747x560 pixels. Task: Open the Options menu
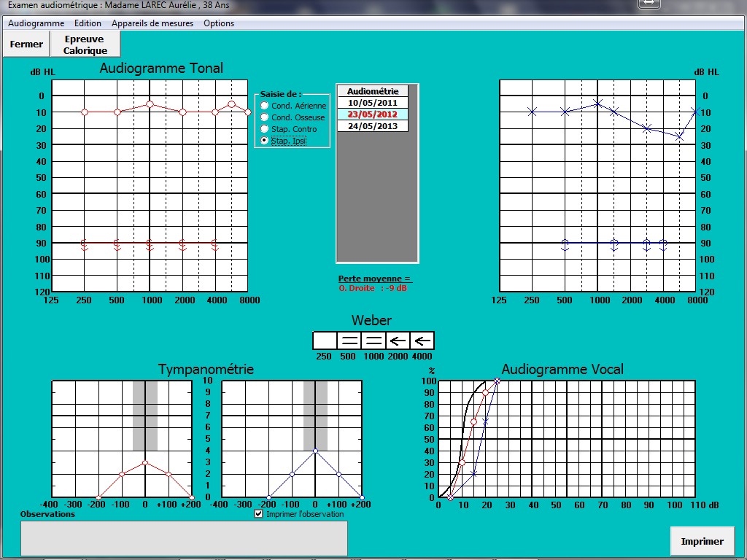point(219,23)
